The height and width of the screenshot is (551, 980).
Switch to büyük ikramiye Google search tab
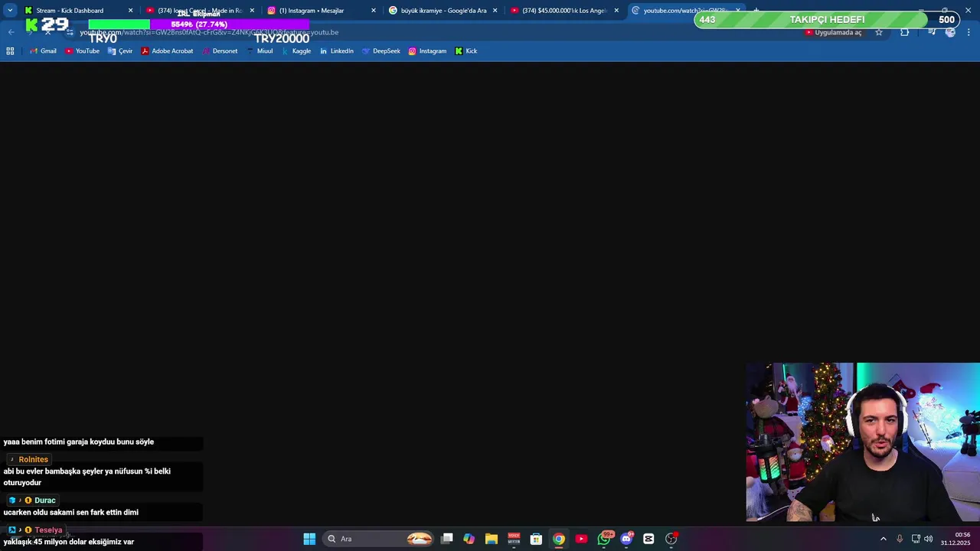point(444,11)
